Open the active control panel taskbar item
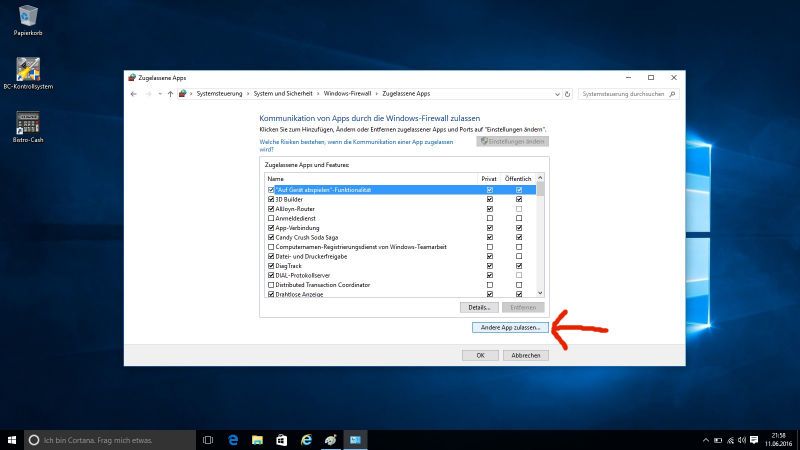Viewport: 800px width, 450px height. point(355,440)
